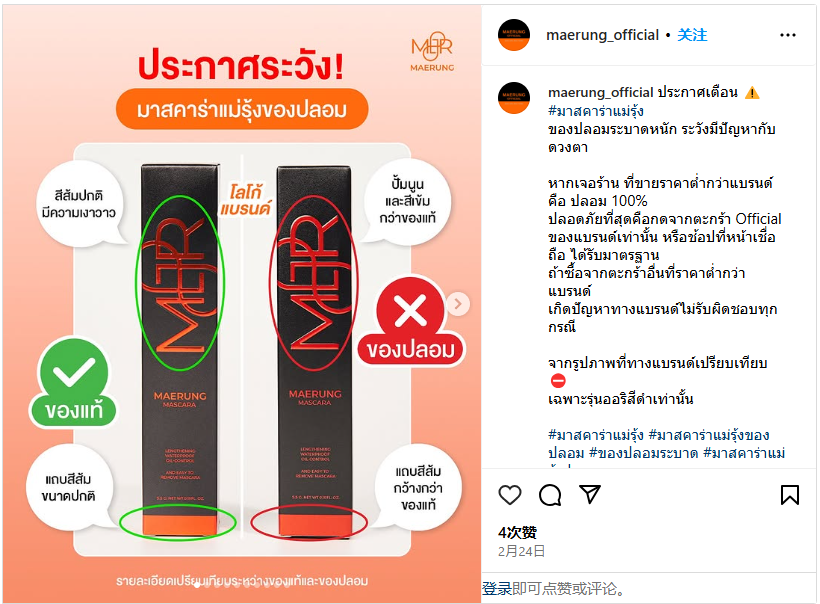Click the maerung_official username in the caption
The width and height of the screenshot is (820, 604).
pos(600,93)
